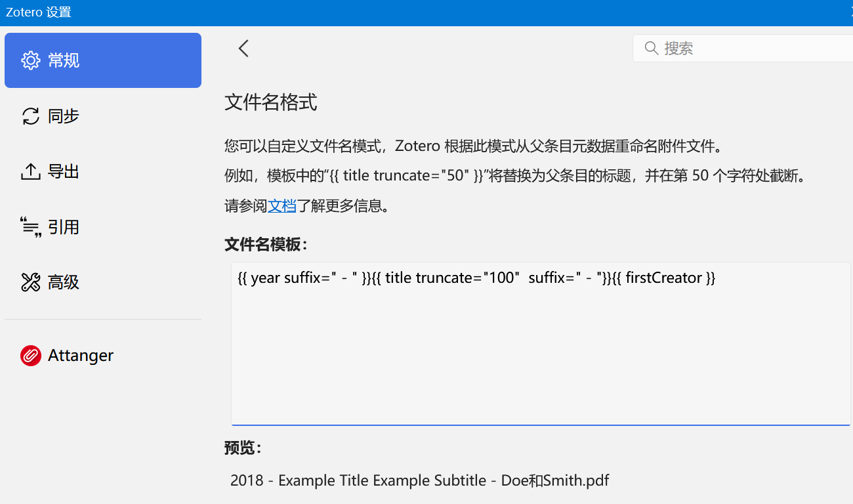Open the Attanger plugin settings label
The height and width of the screenshot is (504, 853).
tap(81, 356)
